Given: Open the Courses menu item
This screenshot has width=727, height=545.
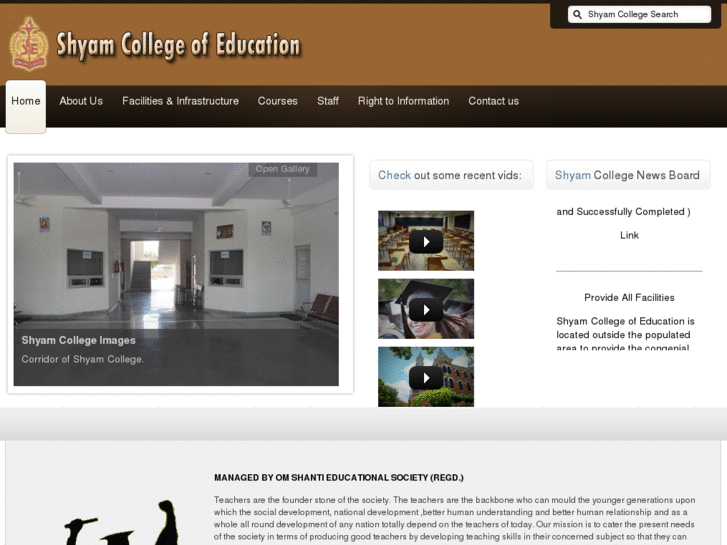Looking at the screenshot, I should coord(278,101).
